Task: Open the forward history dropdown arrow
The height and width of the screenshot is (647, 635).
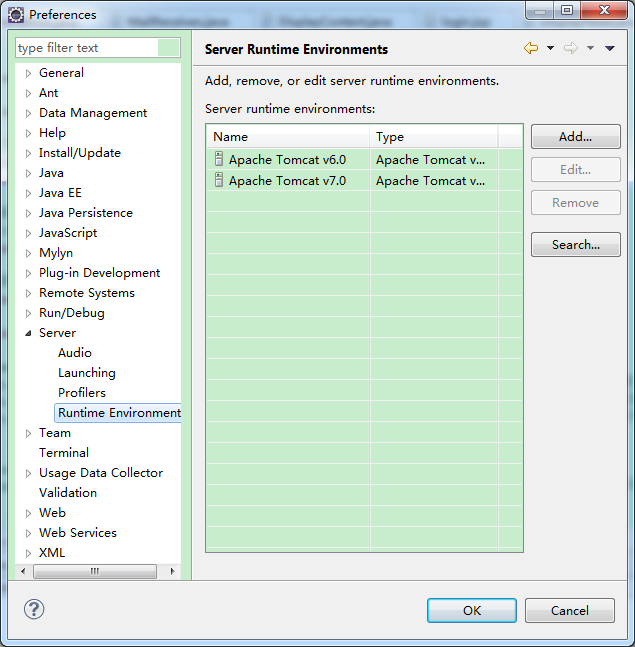Action: pyautogui.click(x=590, y=48)
